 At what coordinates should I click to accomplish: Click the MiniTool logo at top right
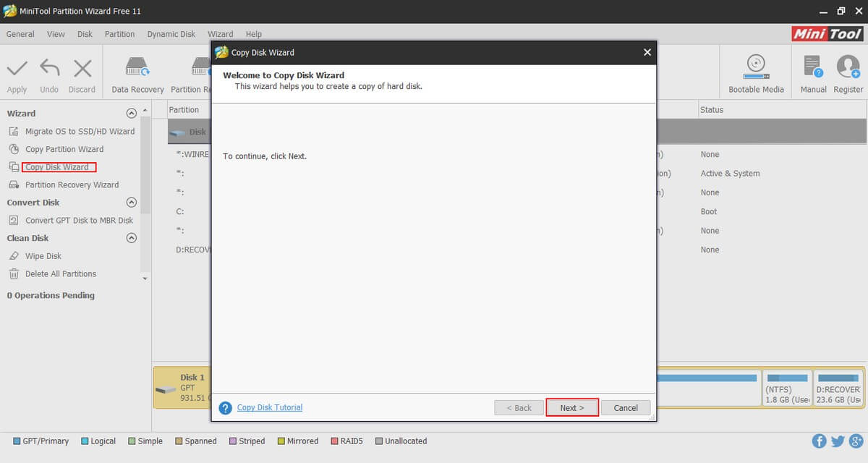827,34
